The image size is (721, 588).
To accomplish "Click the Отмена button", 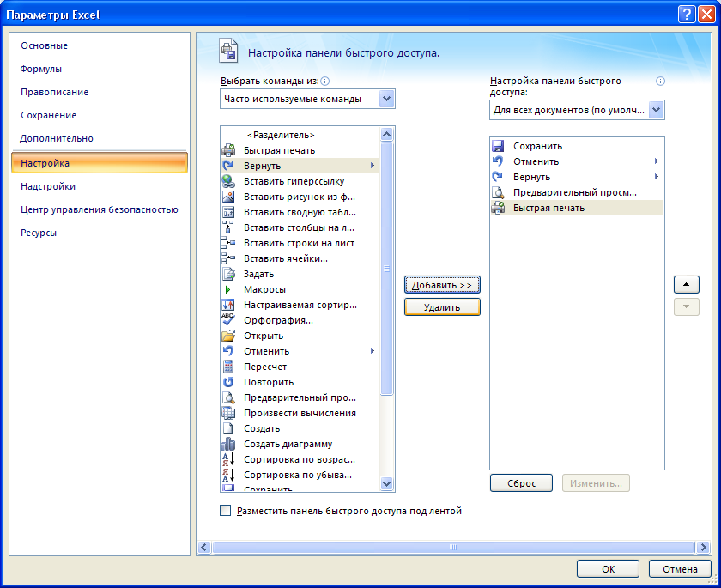I will (x=680, y=569).
